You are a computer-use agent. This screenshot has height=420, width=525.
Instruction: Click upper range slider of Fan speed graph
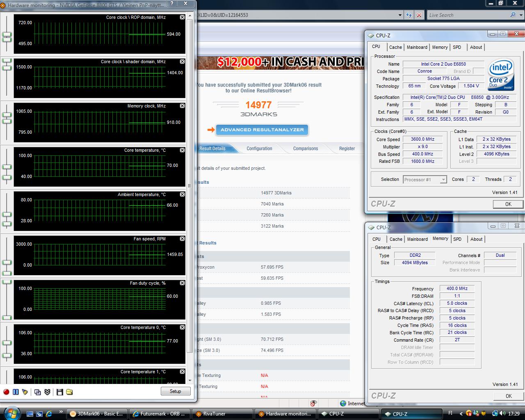coord(7,262)
